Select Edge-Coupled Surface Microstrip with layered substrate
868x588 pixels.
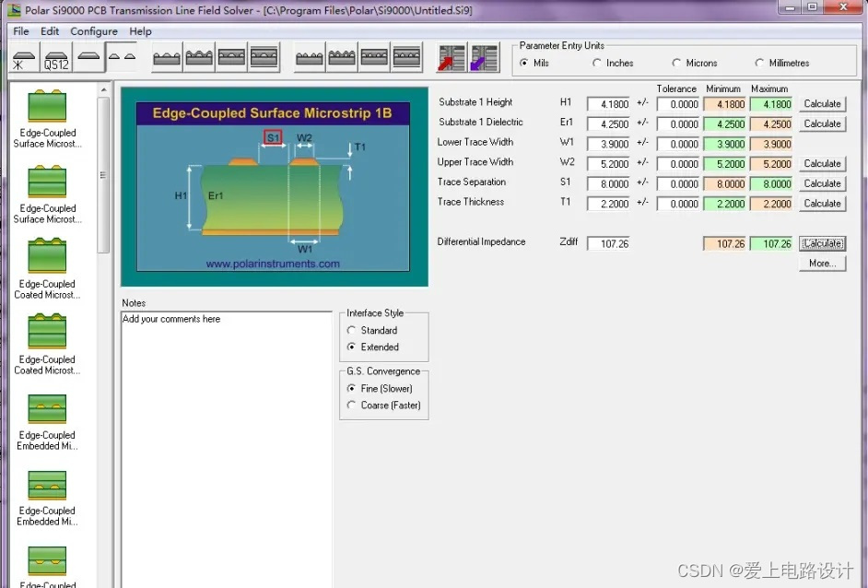[48, 194]
